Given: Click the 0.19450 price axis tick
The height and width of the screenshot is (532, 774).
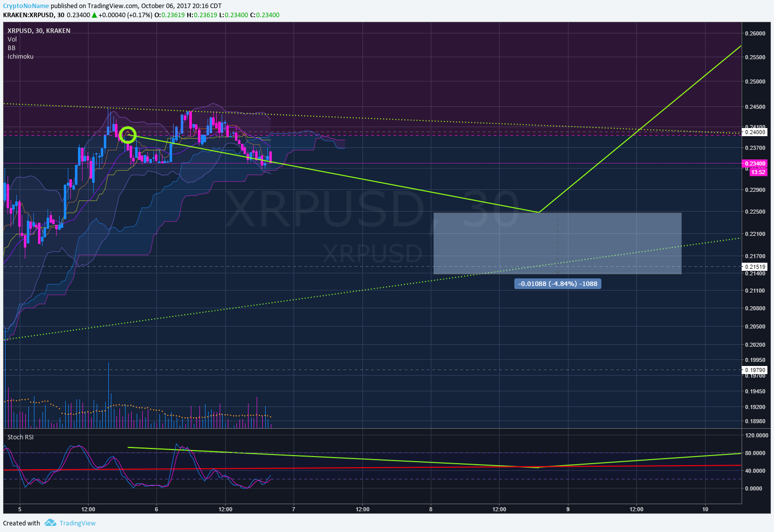Looking at the screenshot, I should click(755, 392).
